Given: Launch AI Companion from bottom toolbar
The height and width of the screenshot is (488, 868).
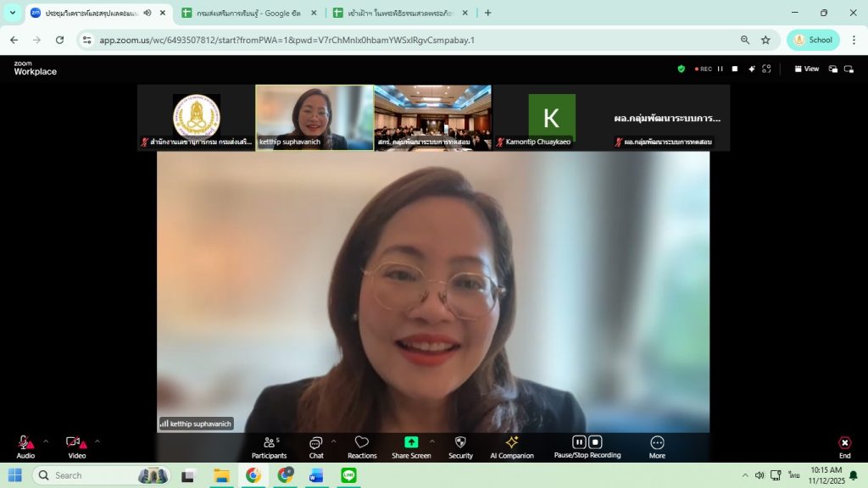Looking at the screenshot, I should (512, 446).
